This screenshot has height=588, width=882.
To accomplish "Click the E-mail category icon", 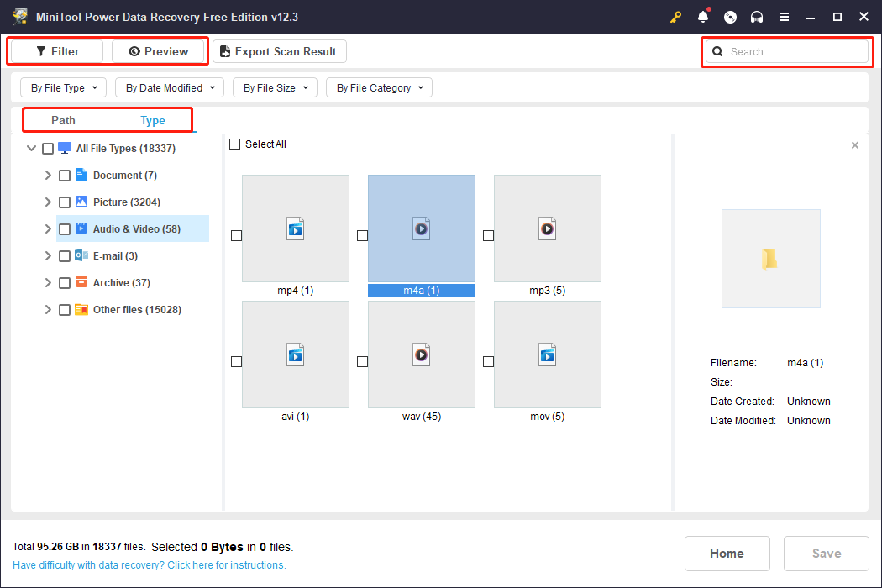I will click(x=80, y=255).
